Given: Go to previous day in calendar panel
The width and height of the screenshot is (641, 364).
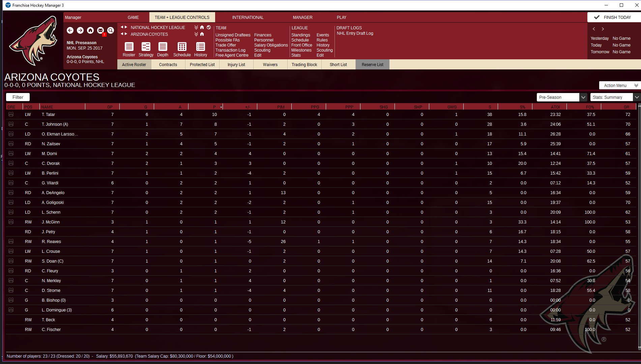Looking at the screenshot, I should point(594,29).
